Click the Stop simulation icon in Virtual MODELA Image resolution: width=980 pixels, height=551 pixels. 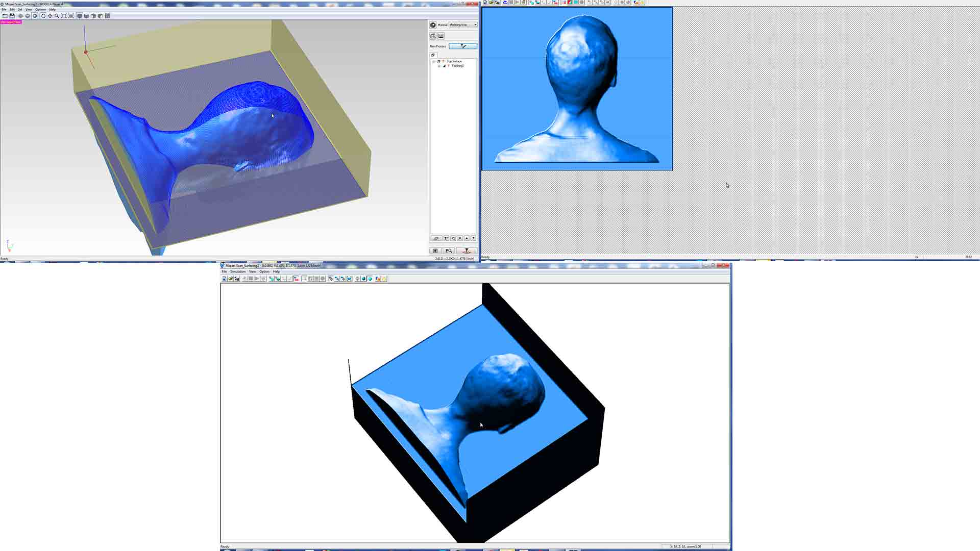[x=251, y=279]
